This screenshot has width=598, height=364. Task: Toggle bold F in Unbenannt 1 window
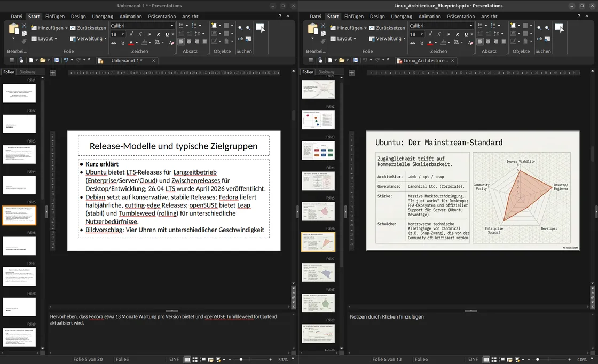[149, 34]
